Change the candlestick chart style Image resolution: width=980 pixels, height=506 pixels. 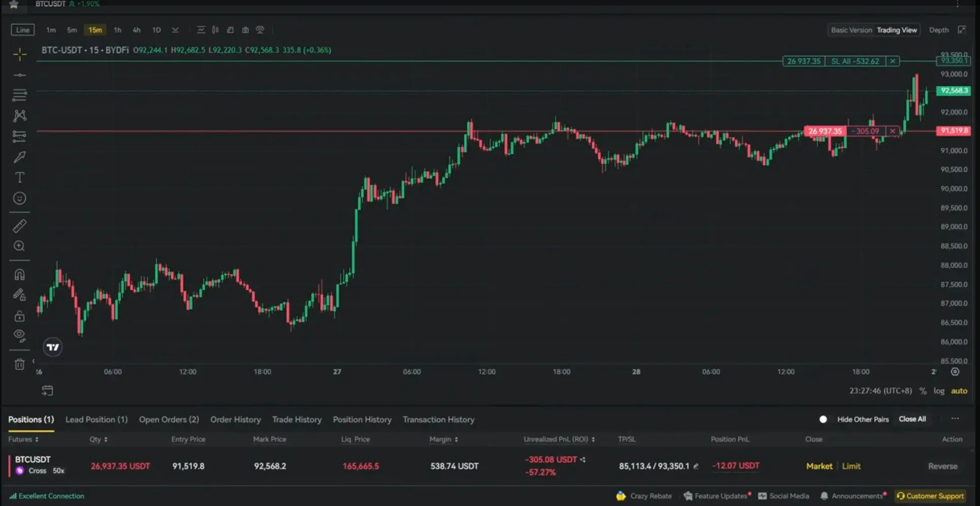(x=216, y=30)
